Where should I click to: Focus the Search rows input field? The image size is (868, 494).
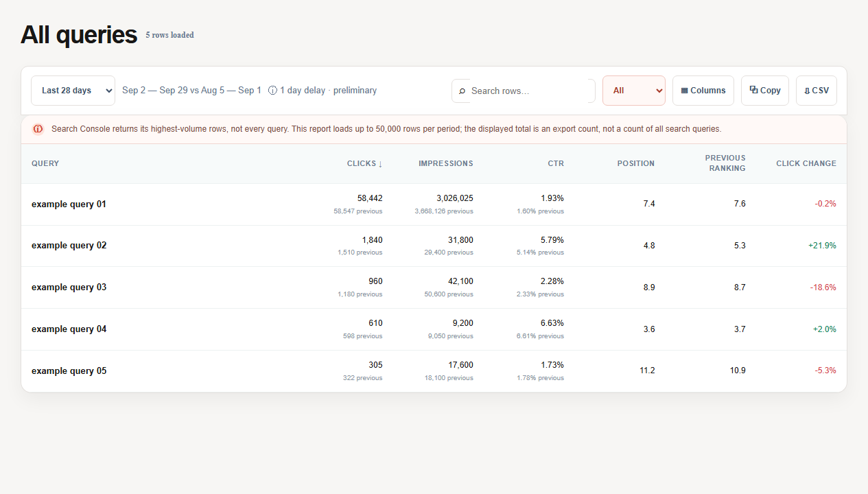[524, 91]
